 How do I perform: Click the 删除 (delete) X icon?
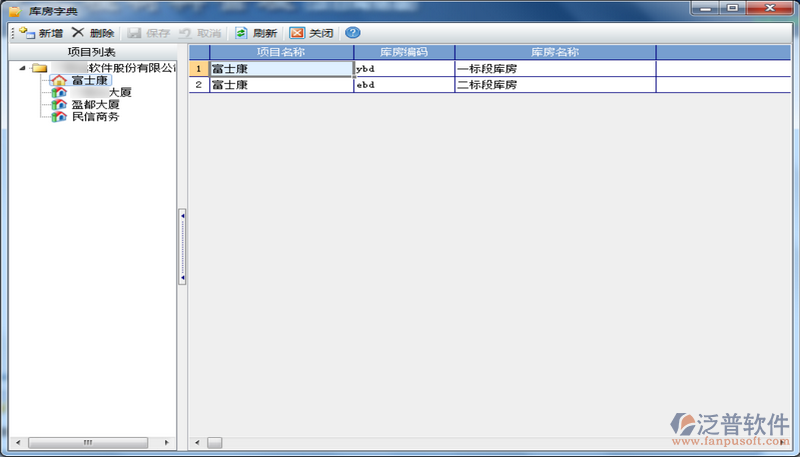78,33
